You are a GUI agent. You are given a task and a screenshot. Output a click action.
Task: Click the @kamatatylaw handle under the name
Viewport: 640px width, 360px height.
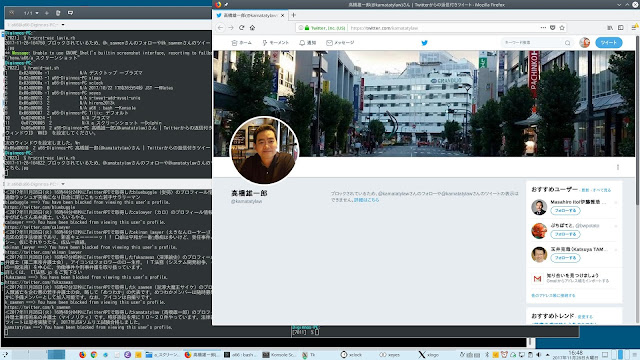pyautogui.click(x=247, y=201)
